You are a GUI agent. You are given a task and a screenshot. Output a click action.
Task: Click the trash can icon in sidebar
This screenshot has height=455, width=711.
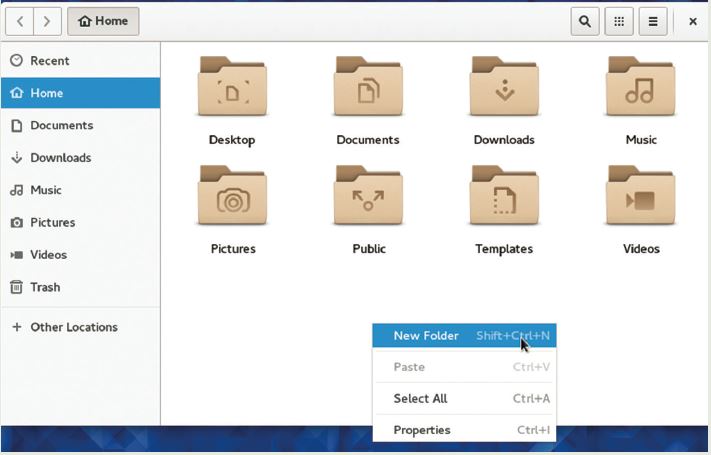(x=16, y=287)
